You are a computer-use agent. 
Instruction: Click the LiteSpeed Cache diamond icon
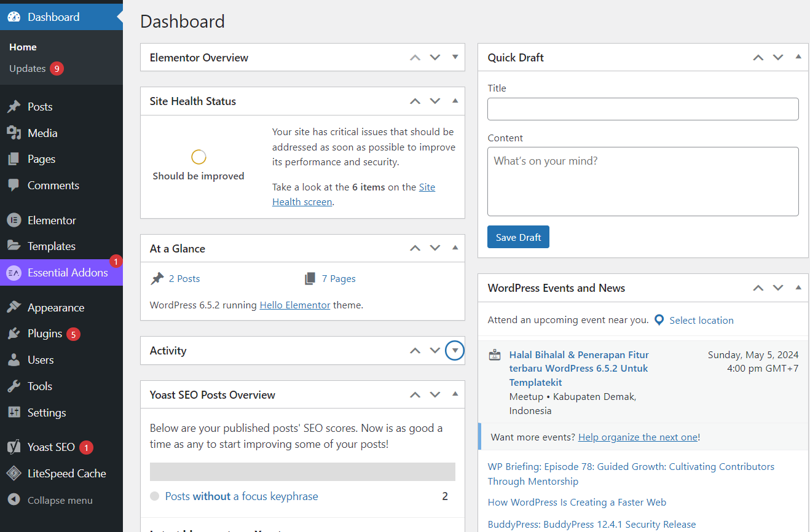pyautogui.click(x=14, y=474)
